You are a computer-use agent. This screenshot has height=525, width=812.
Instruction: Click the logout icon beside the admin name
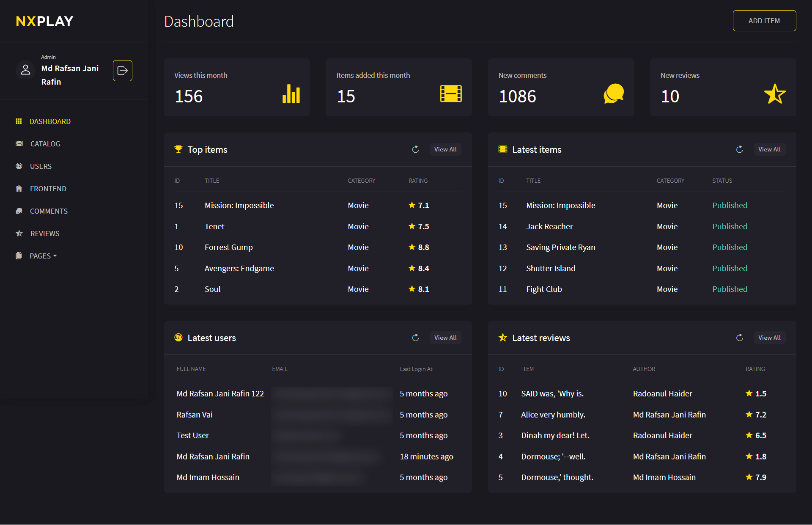point(122,71)
